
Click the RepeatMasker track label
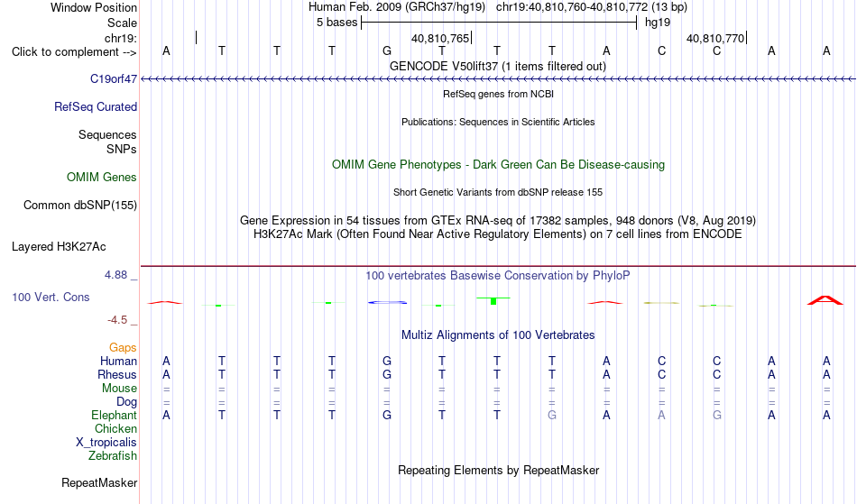click(99, 482)
